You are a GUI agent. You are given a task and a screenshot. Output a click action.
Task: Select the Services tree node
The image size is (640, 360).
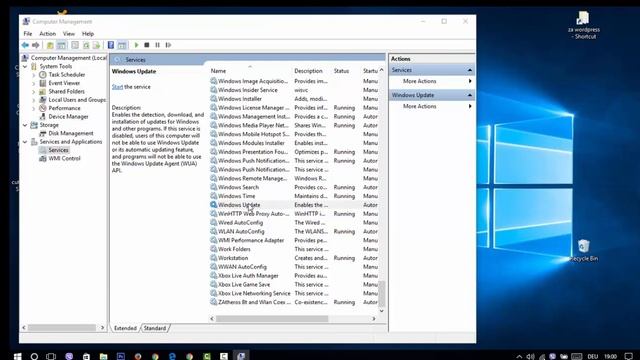pos(58,150)
